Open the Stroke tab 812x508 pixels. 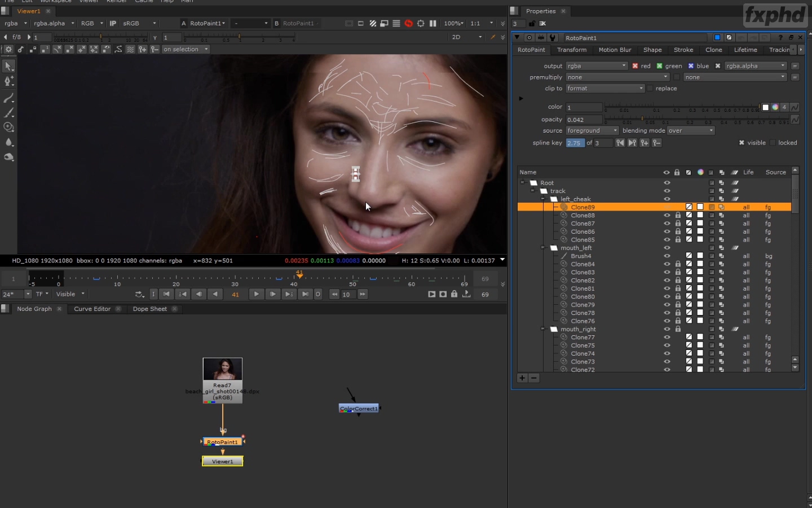(683, 50)
